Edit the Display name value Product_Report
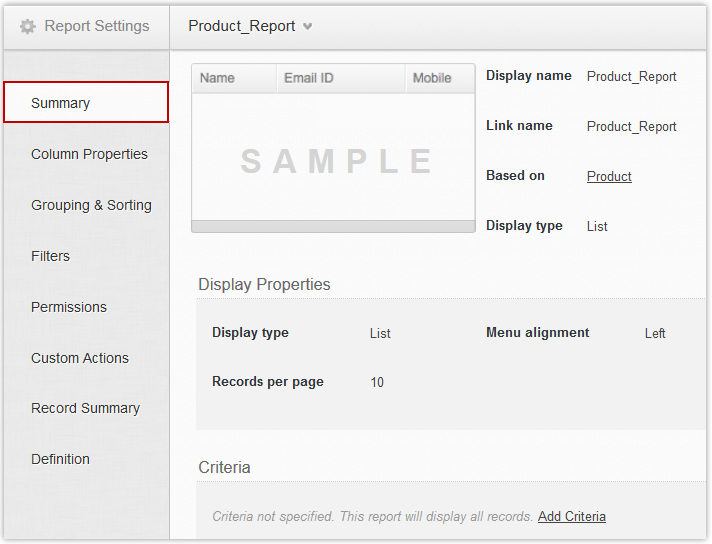Viewport: 712px width, 544px height. tap(631, 76)
